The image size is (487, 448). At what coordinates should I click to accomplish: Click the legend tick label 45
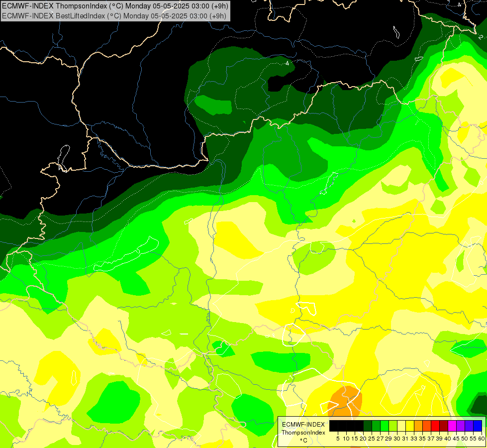456,439
